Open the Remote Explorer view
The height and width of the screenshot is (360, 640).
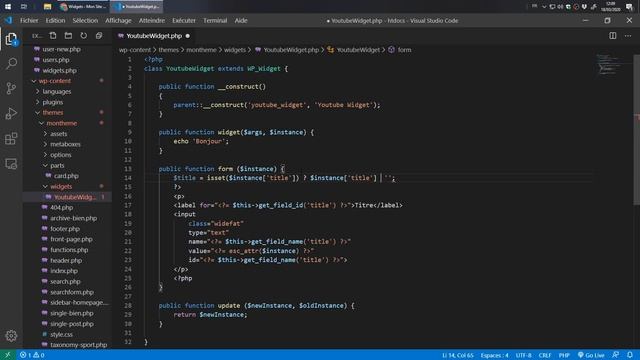coord(11,164)
